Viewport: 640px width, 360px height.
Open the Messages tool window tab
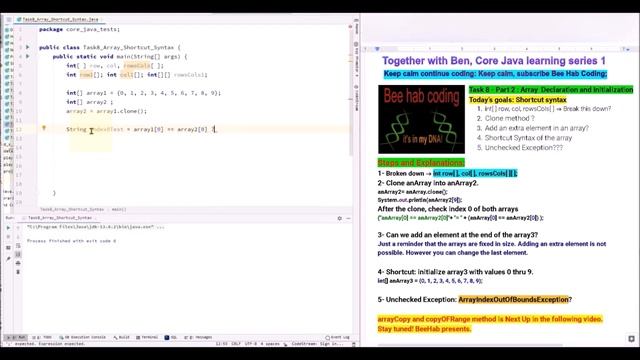[x=198, y=338]
